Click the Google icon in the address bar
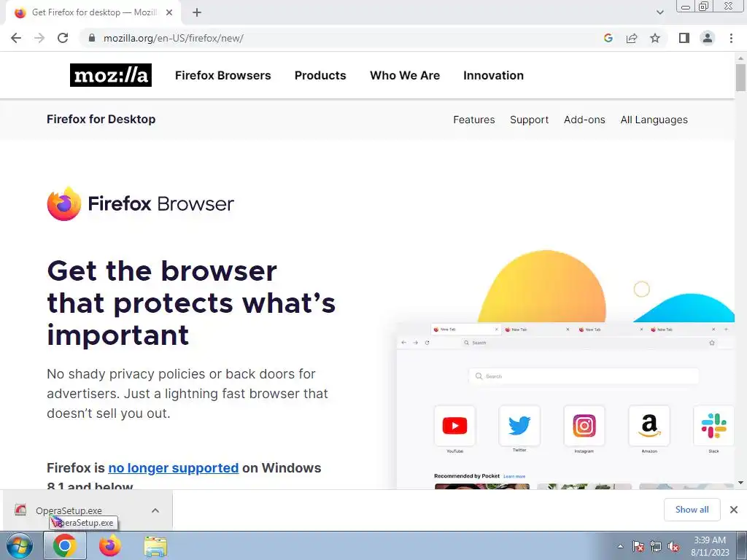747x560 pixels. click(608, 38)
